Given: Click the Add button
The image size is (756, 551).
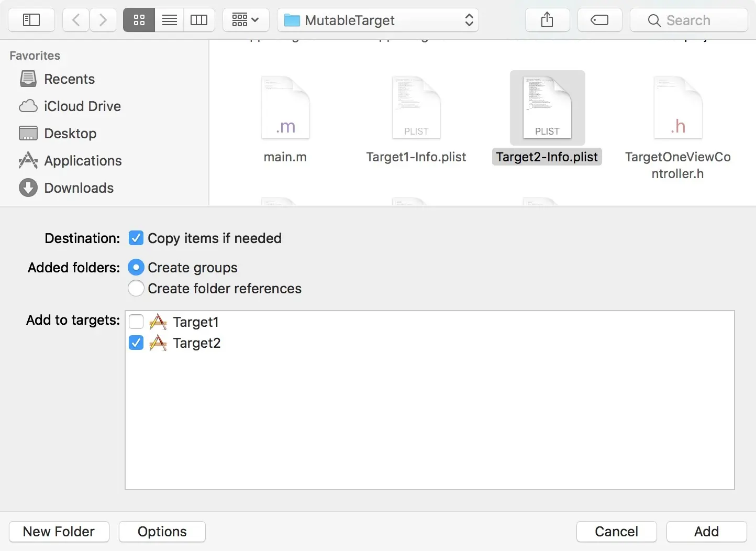Looking at the screenshot, I should pos(707,532).
